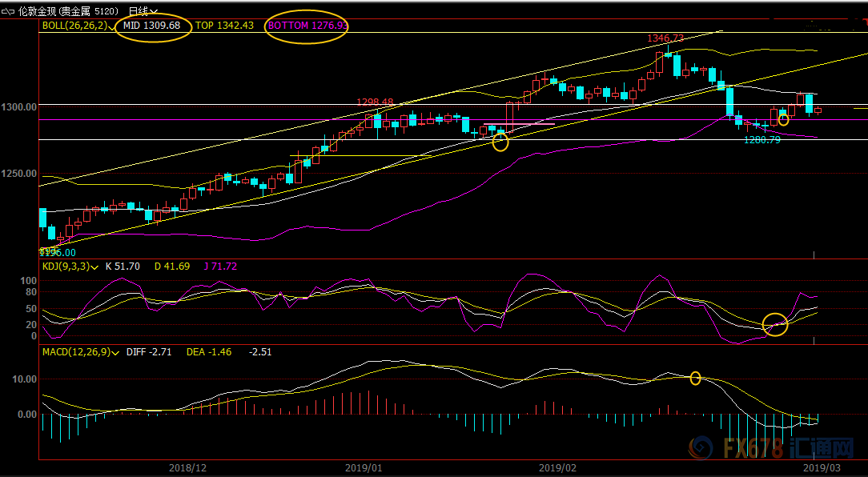Viewport: 868px width, 477px height.
Task: Expand the KDJ(9,3,3) indicator chevron
Action: click(x=94, y=267)
